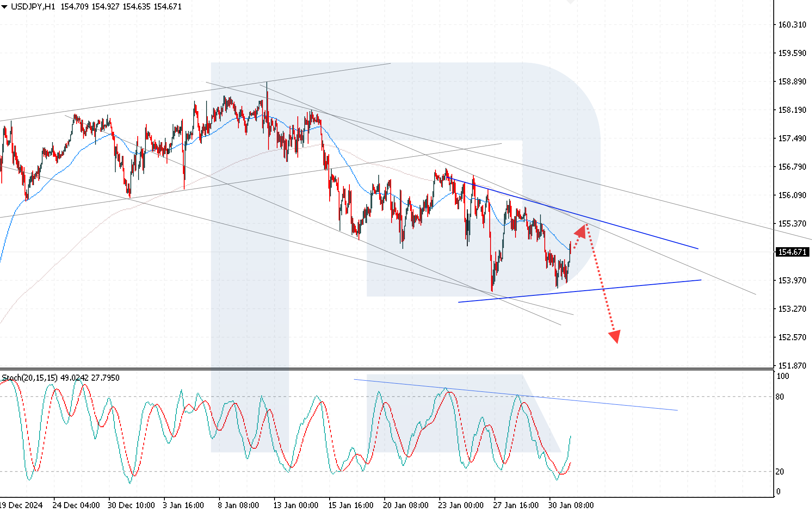812x515 pixels.
Task: Click the 155.370 price axis label
Action: [792, 223]
